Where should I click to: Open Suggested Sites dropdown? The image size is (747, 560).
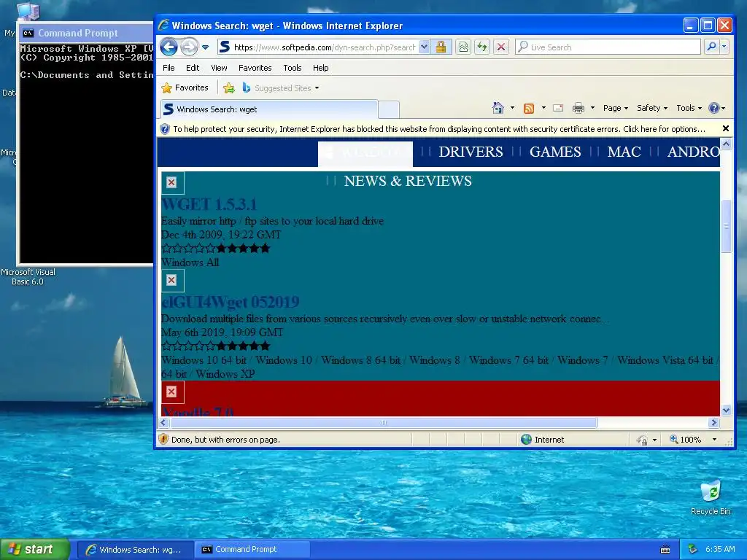click(281, 87)
